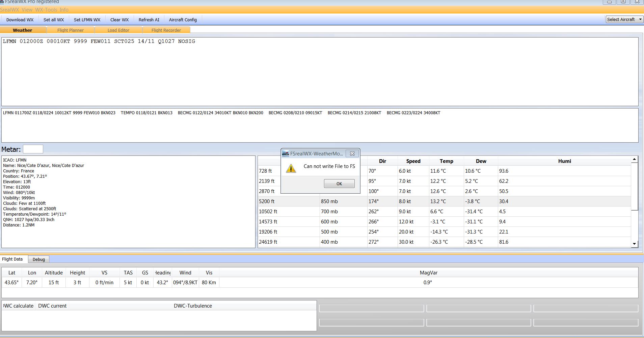The width and height of the screenshot is (644, 338).
Task: Click the Temp column header
Action: 446,161
